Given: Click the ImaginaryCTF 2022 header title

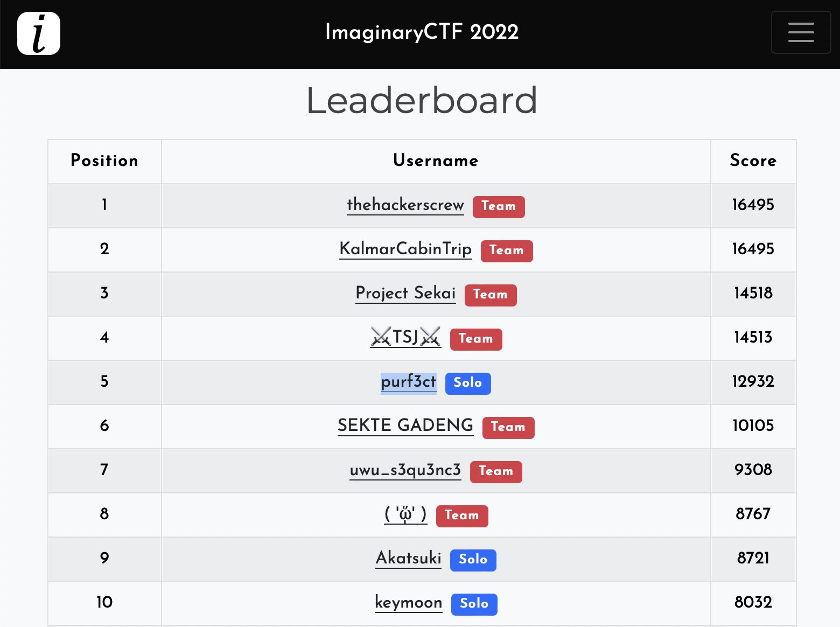Looking at the screenshot, I should pyautogui.click(x=422, y=32).
